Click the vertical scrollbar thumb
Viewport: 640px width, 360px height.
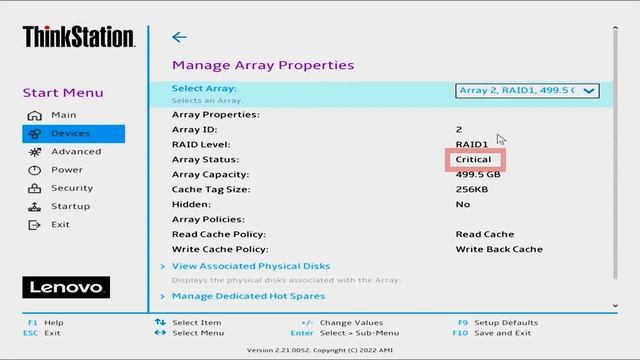[x=615, y=155]
